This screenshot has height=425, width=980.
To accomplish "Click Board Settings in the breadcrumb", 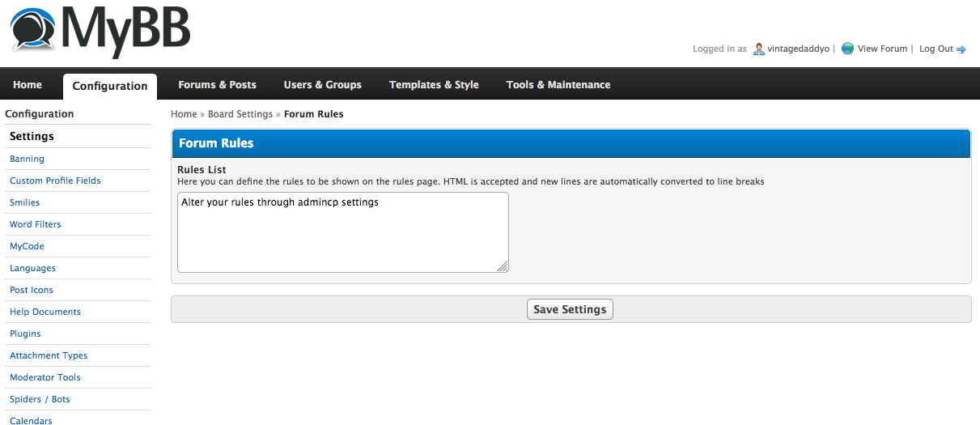I will pos(240,114).
